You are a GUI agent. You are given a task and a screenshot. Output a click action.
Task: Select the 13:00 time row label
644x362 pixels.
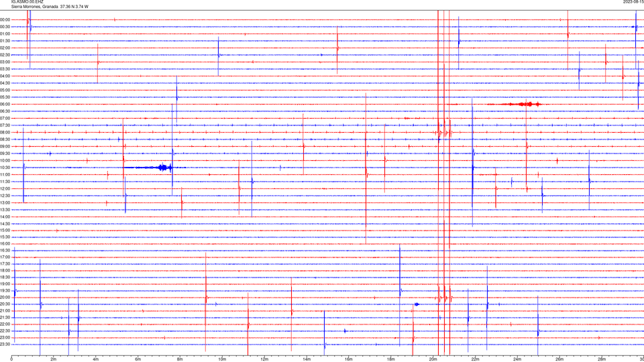(5, 202)
